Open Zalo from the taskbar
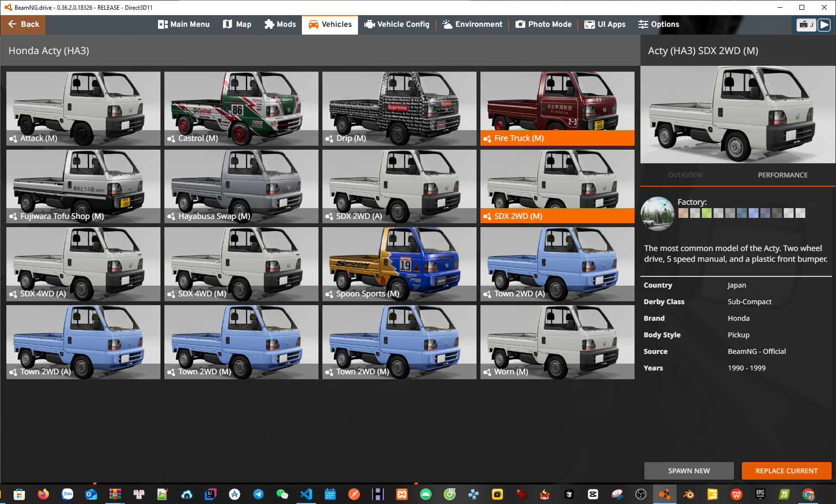This screenshot has height=504, width=836. click(67, 494)
